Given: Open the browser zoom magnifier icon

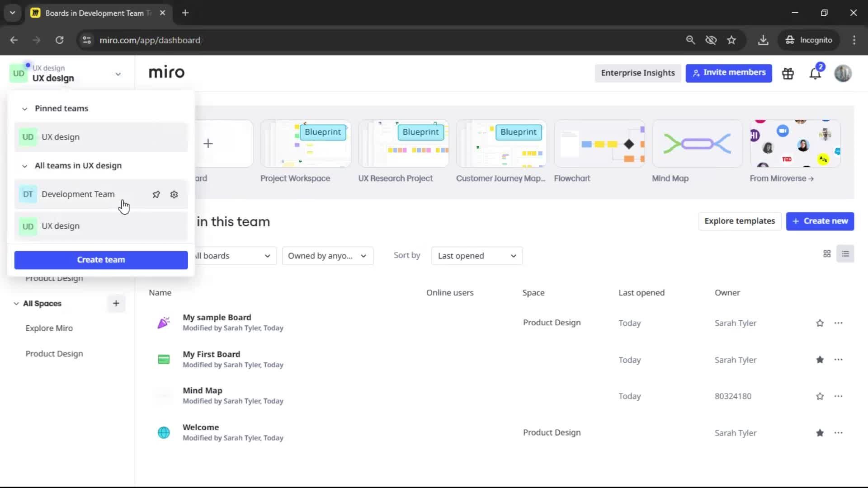Looking at the screenshot, I should point(690,40).
